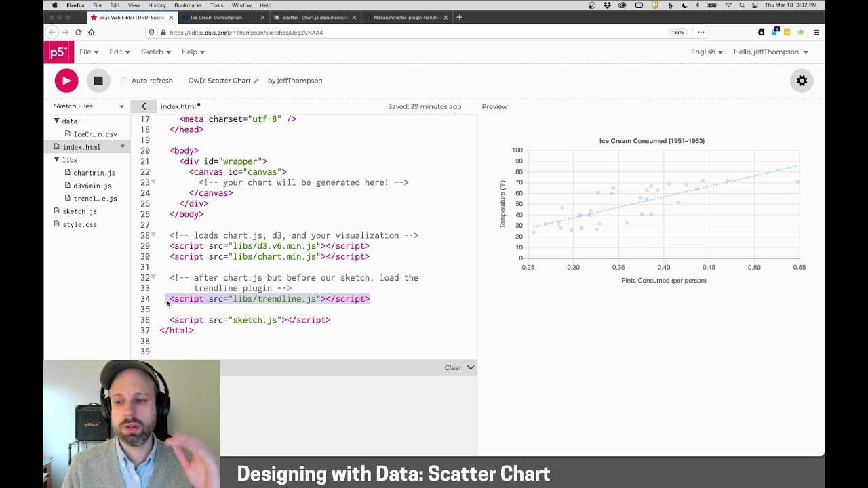Open the IceCr...m.csv file

92,134
